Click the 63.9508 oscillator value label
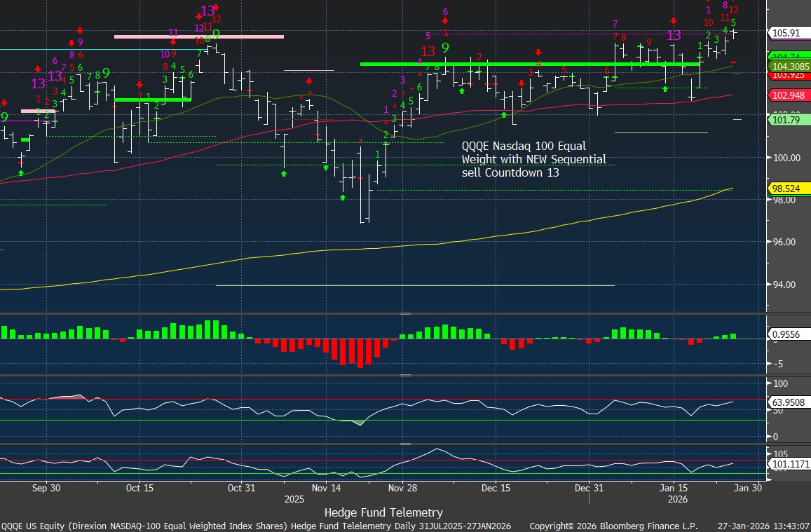 pyautogui.click(x=788, y=403)
